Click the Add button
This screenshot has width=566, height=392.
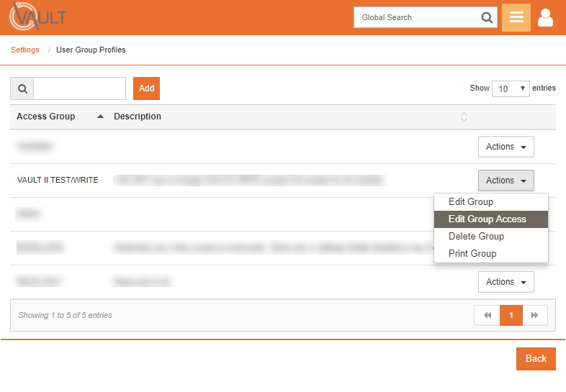coord(147,88)
